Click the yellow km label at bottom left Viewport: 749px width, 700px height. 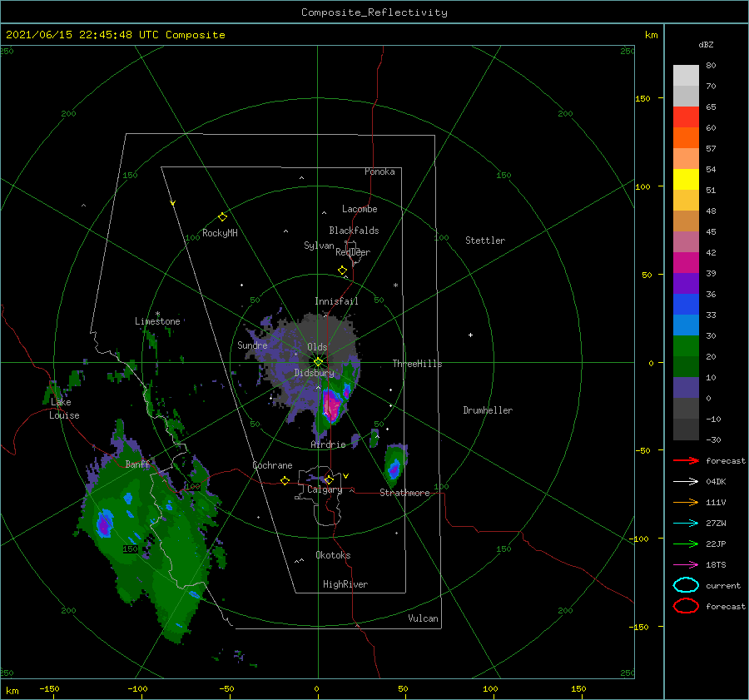[12, 691]
